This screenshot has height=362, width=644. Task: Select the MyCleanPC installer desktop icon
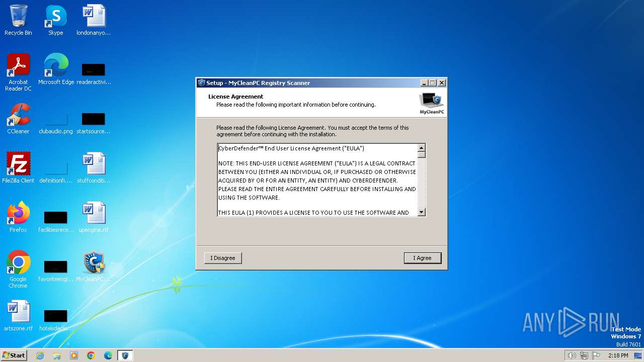pos(94,266)
